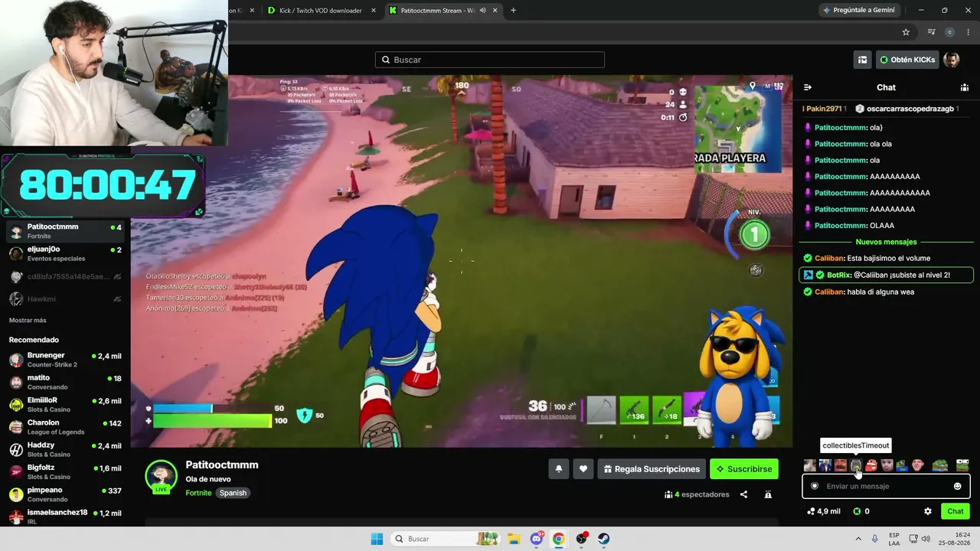This screenshot has width=980, height=551.
Task: Send message with the Chat button
Action: click(955, 511)
